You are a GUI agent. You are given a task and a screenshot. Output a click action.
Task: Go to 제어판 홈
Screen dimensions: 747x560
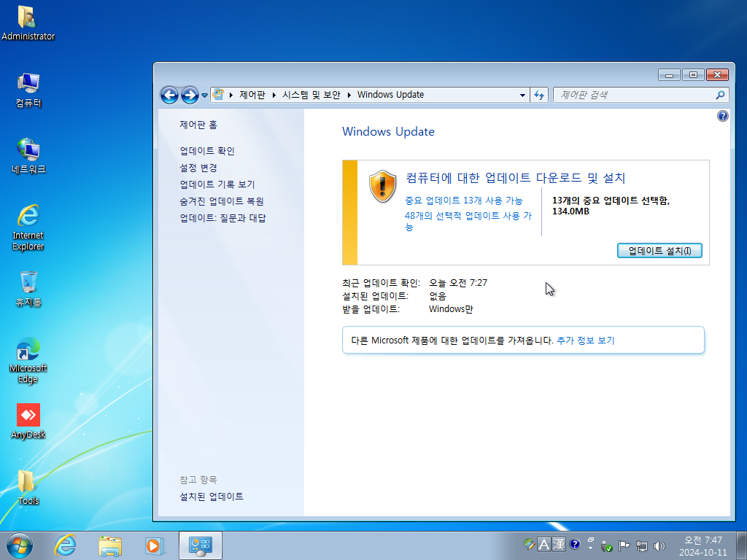[198, 125]
